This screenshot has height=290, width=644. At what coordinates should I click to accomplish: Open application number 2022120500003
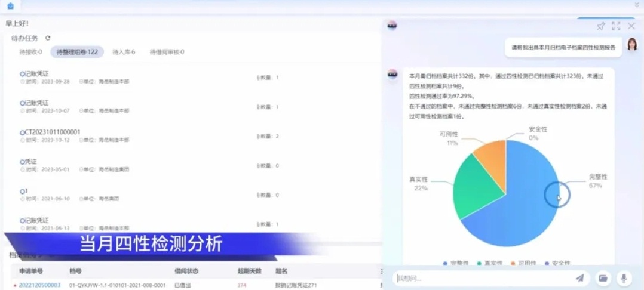[x=39, y=285]
